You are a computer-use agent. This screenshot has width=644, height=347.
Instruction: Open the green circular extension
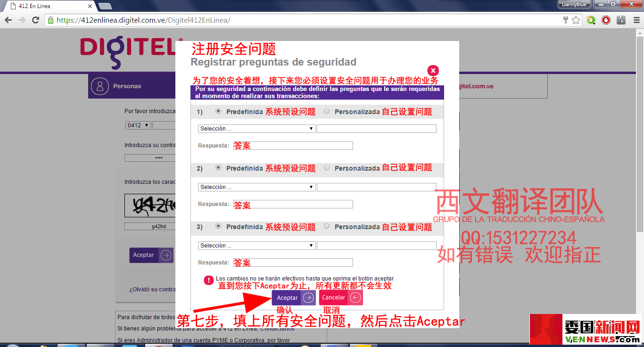(x=591, y=20)
